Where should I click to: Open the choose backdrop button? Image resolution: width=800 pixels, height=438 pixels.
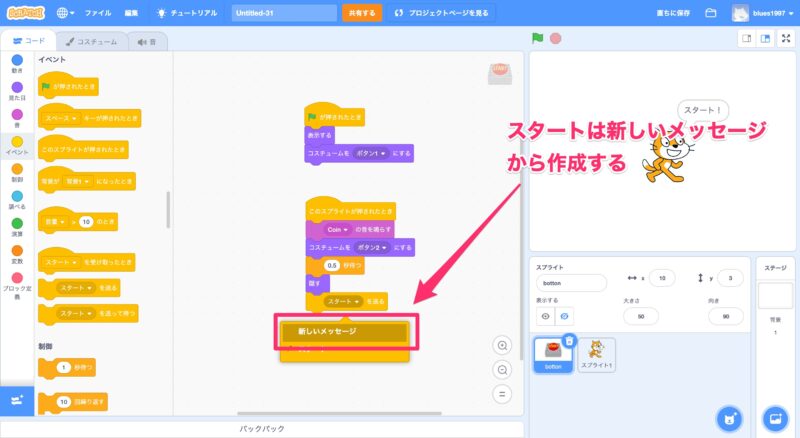click(x=775, y=416)
